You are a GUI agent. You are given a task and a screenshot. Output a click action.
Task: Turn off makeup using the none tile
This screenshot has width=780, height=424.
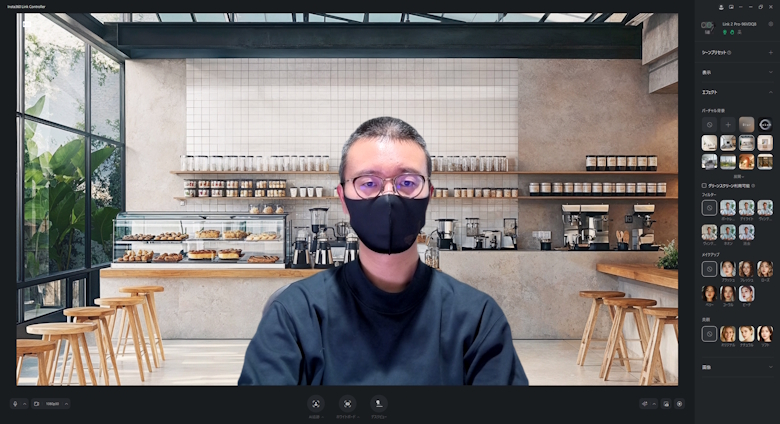pos(709,269)
